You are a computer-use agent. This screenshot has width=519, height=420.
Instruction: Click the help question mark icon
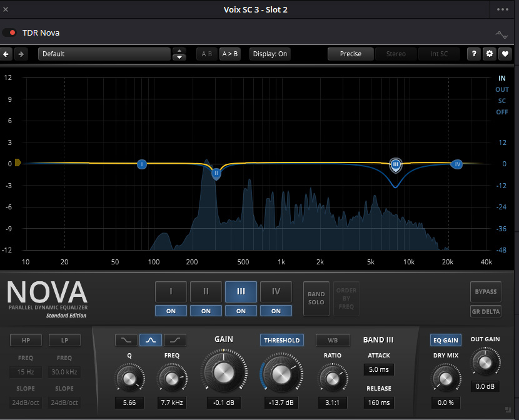click(x=475, y=54)
